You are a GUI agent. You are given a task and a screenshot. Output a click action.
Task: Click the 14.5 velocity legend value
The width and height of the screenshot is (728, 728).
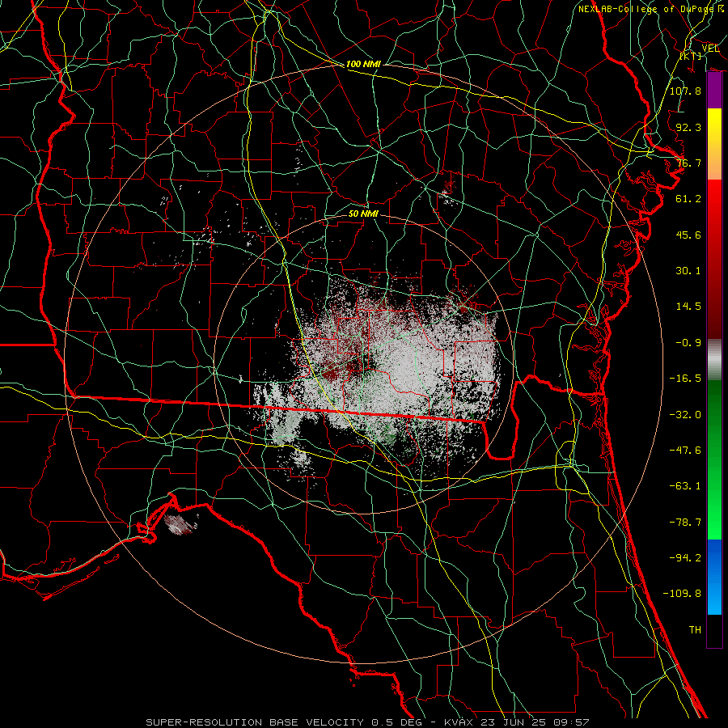pos(688,307)
